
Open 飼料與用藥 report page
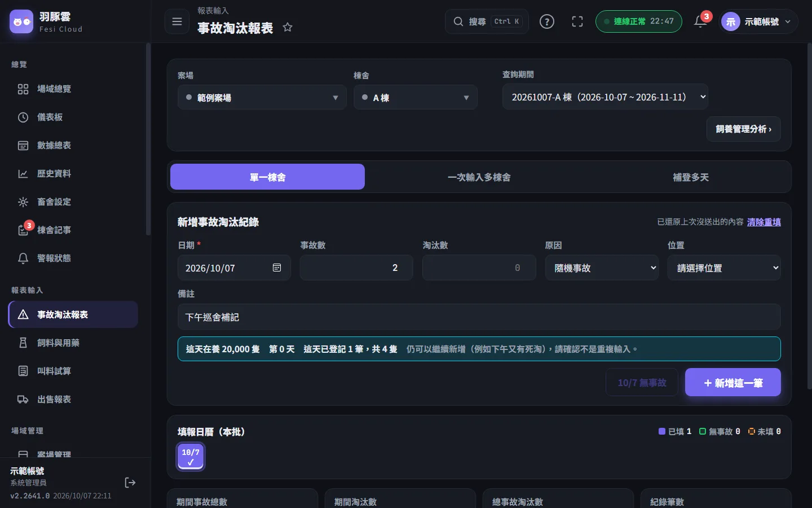(73, 343)
